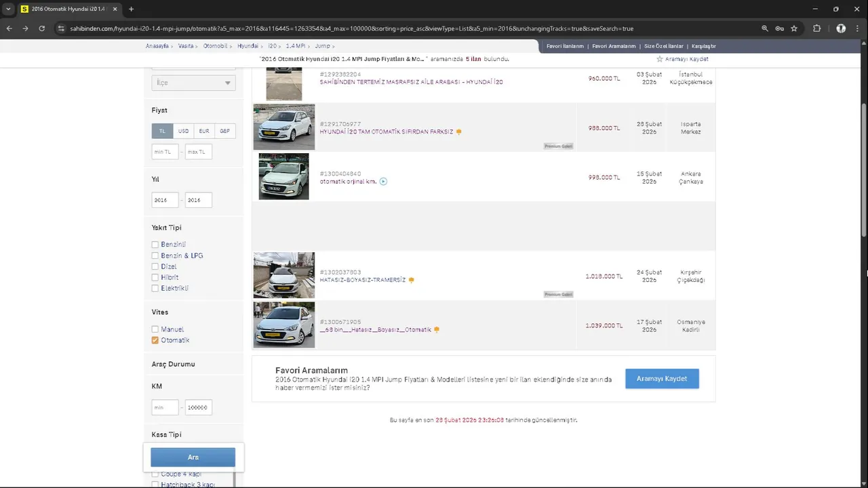The image size is (868, 488).
Task: Tick the Manuel gearbox checkbox
Action: click(155, 329)
